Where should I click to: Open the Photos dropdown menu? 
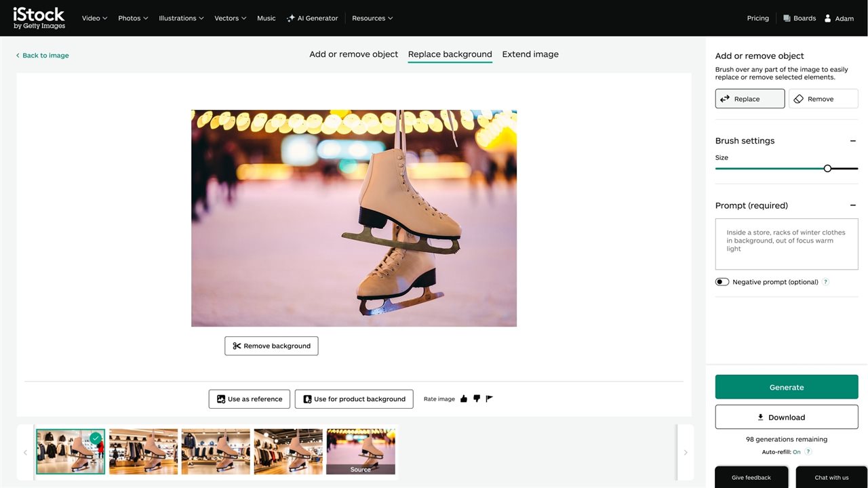[x=132, y=18]
